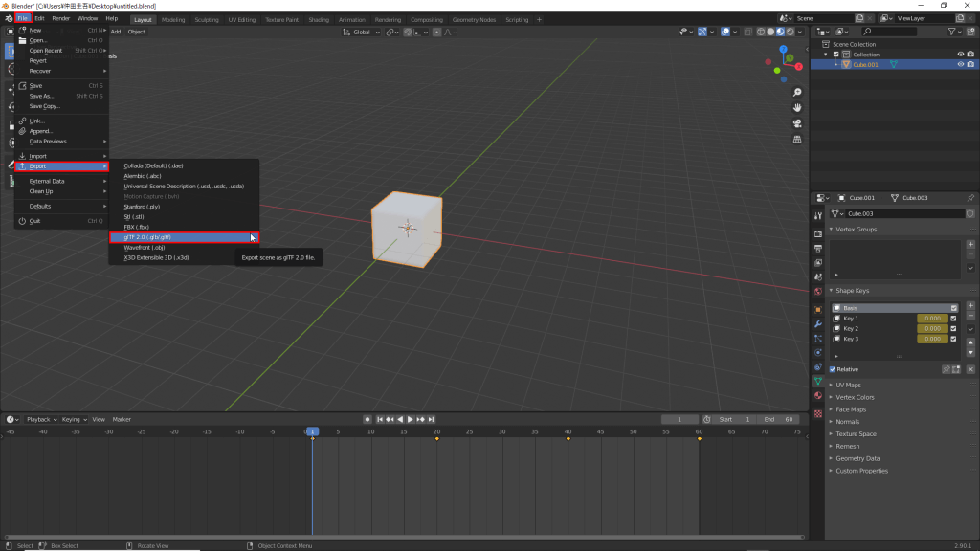Screen dimensions: 980x551
Task: Enable the snapping magnet icon
Action: click(x=407, y=32)
